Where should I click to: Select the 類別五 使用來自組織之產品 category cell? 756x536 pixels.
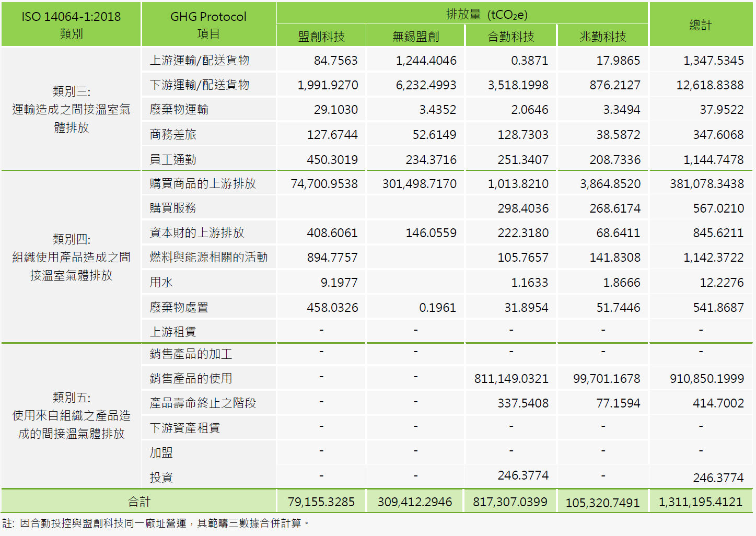pyautogui.click(x=71, y=415)
